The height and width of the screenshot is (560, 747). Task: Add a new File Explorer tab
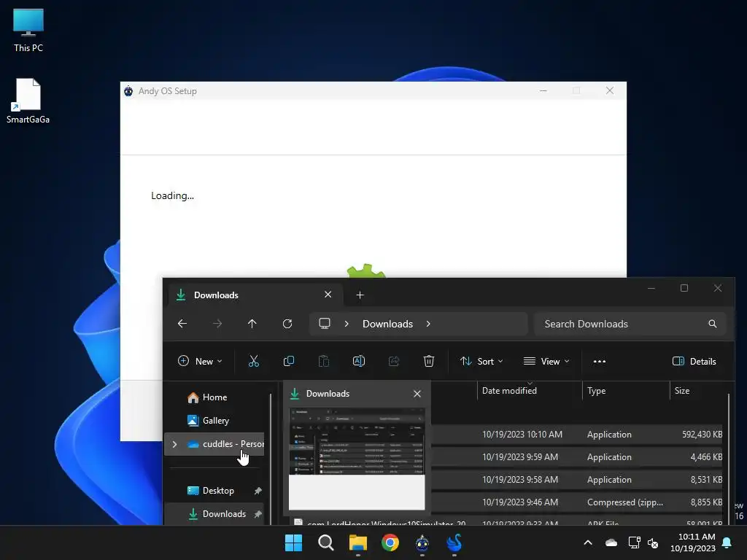[360, 295]
